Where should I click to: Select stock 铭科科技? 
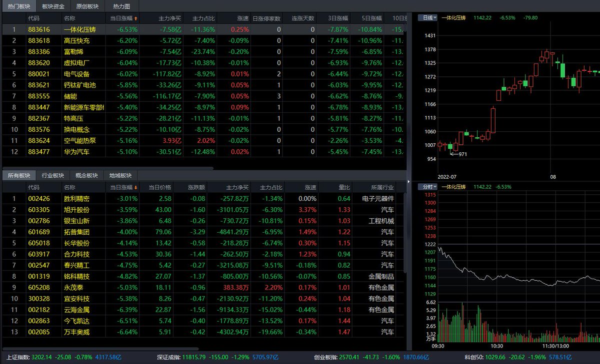(x=76, y=276)
